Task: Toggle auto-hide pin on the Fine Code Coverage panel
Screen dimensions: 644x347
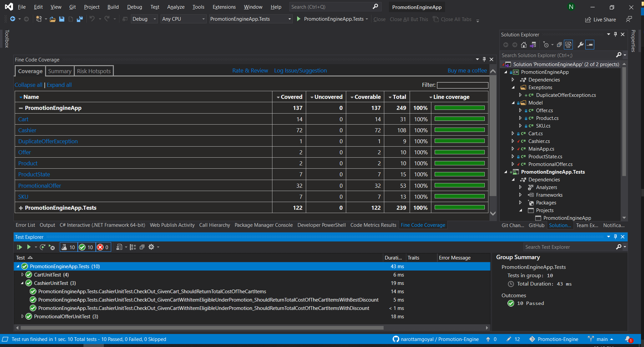Action: pyautogui.click(x=484, y=59)
